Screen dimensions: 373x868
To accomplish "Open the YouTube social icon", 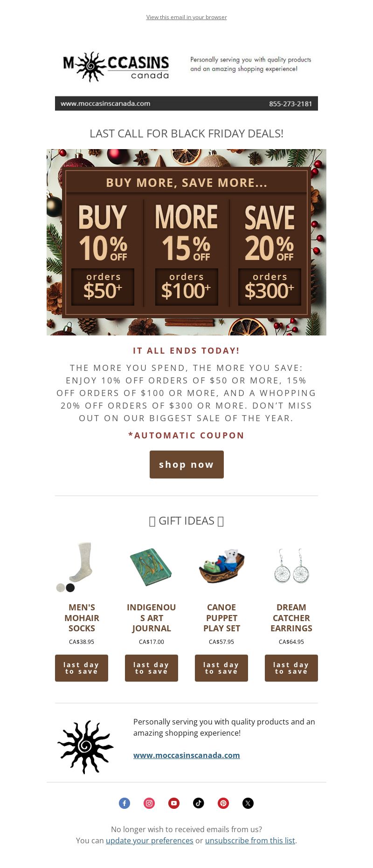I will (x=174, y=803).
